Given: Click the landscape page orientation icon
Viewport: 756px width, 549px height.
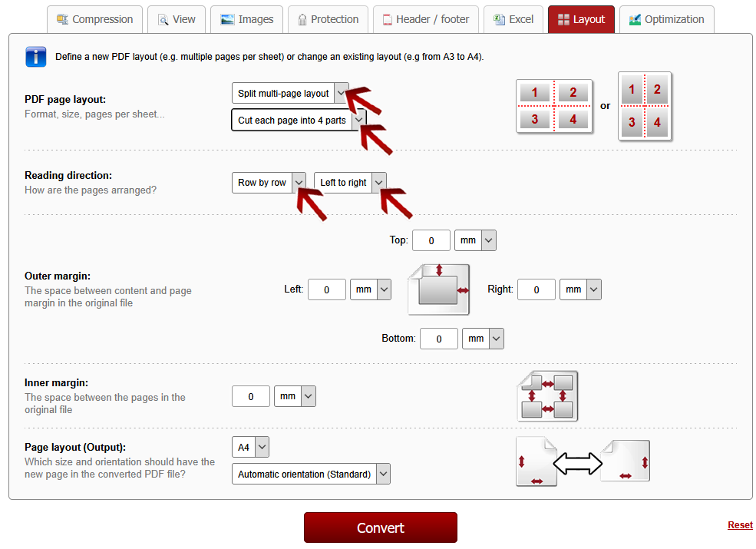Looking at the screenshot, I should click(625, 461).
